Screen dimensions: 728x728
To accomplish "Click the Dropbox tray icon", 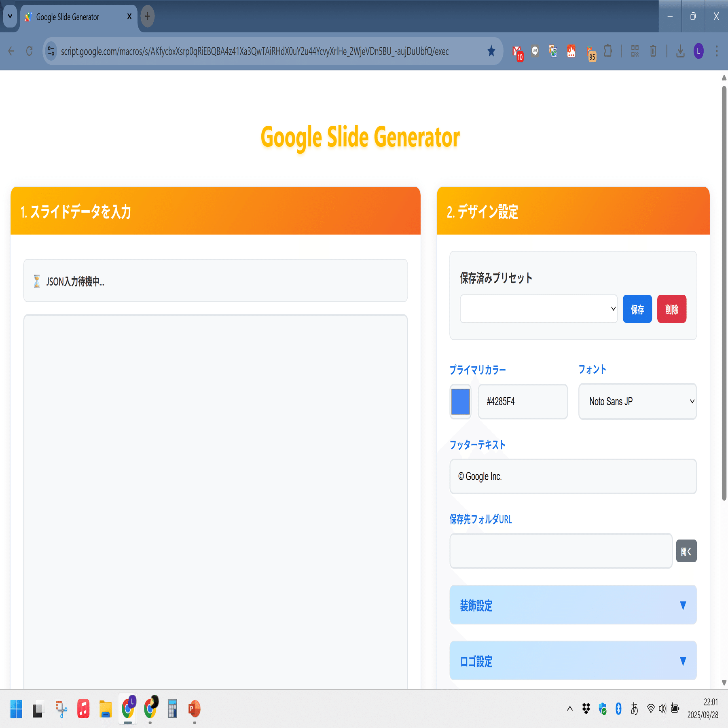I will point(586,708).
